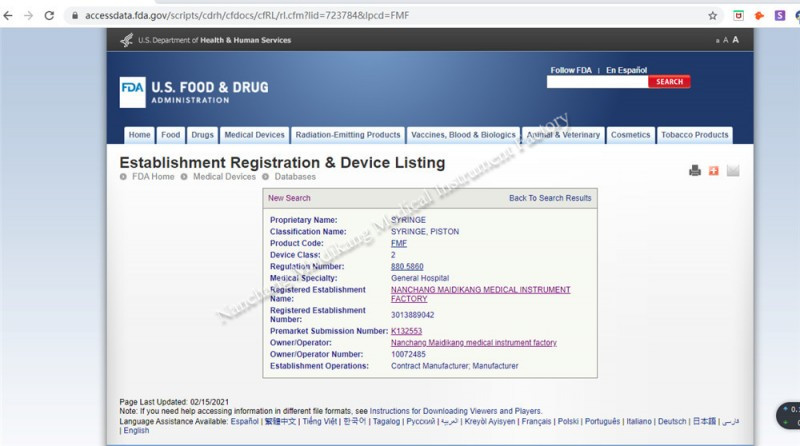Select Polski language link
The image size is (800, 446).
[568, 422]
